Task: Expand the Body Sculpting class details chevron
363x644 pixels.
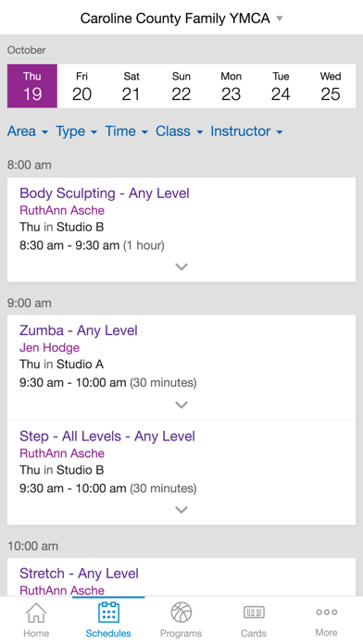Action: click(181, 267)
